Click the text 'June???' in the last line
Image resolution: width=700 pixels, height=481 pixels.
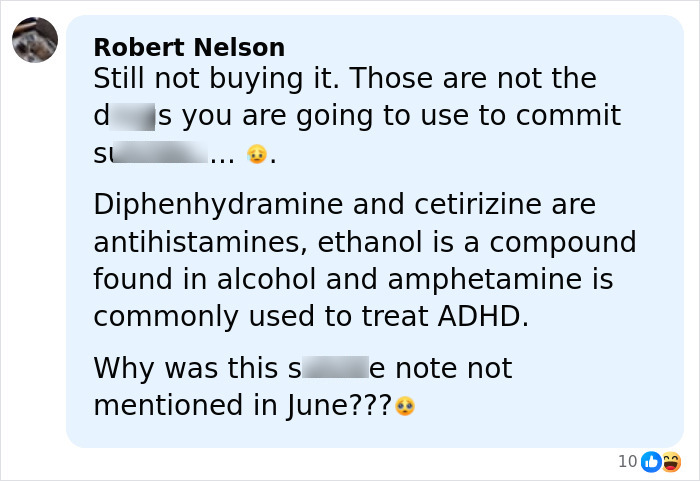(x=343, y=406)
